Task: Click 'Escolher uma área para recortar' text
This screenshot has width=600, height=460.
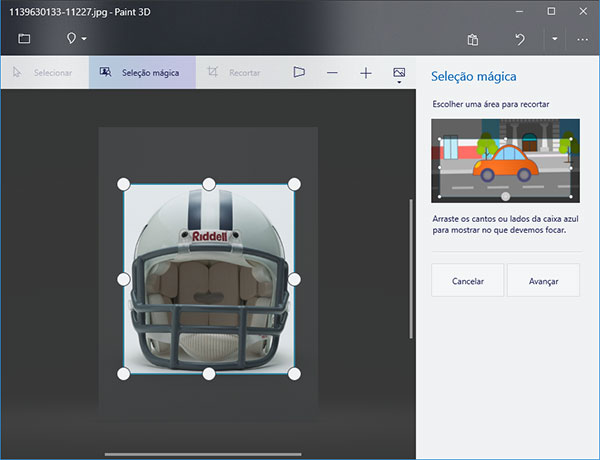Action: (x=491, y=104)
